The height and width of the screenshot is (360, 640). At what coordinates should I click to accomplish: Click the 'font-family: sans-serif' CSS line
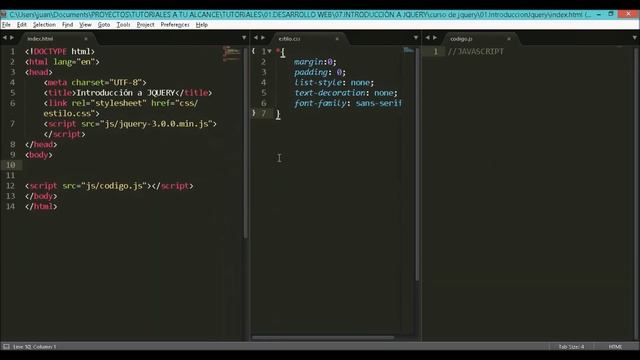click(x=348, y=103)
